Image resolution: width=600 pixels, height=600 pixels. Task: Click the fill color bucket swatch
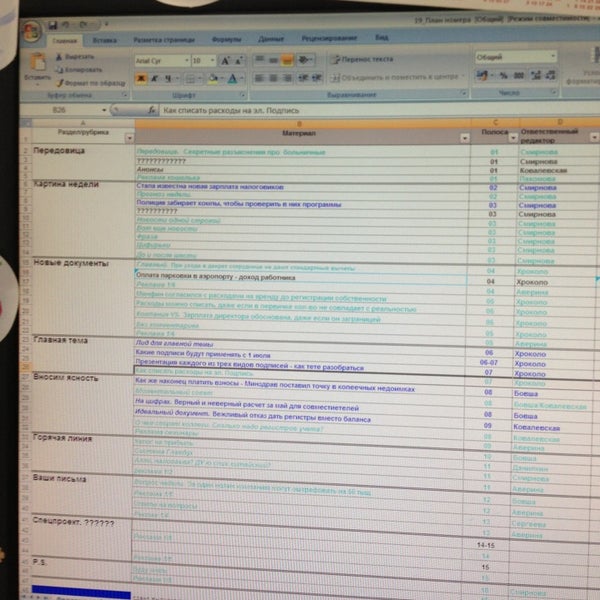[x=213, y=79]
